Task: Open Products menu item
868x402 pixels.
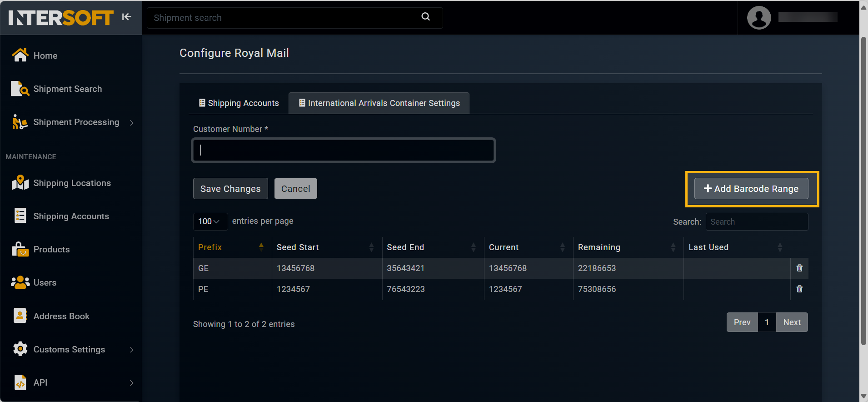Action: point(52,249)
